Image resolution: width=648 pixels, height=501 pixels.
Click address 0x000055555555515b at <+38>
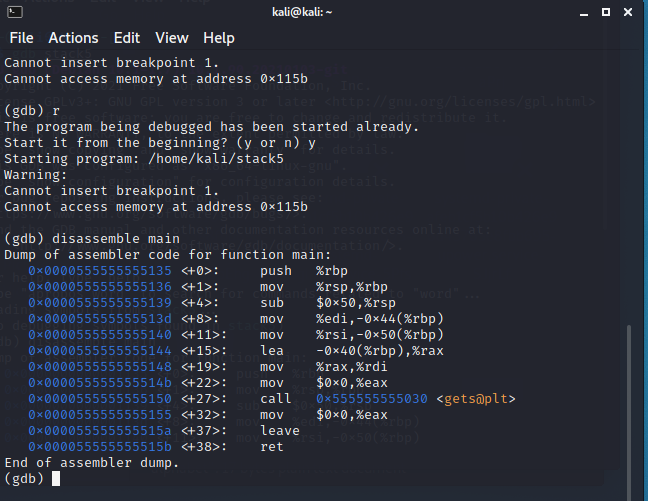100,447
